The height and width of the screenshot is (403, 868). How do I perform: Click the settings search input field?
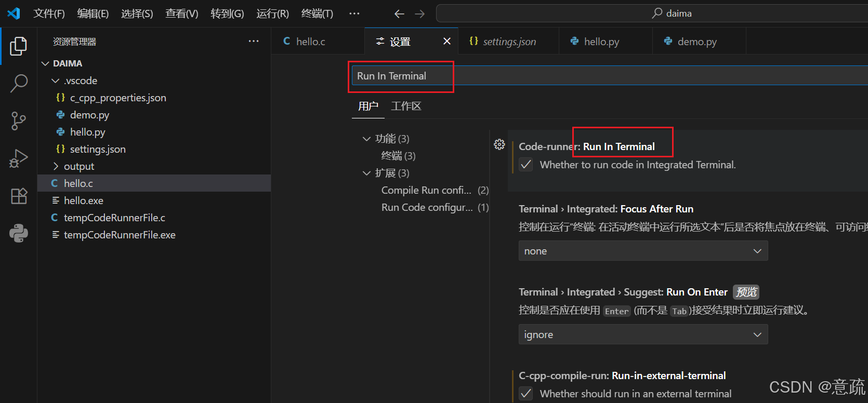610,76
